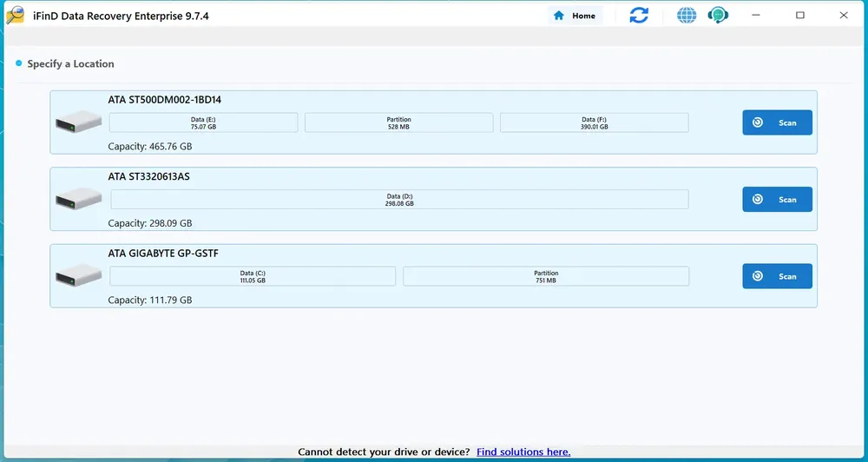The width and height of the screenshot is (868, 462).
Task: Maximize the iFinD Data Recovery window
Action: 800,16
